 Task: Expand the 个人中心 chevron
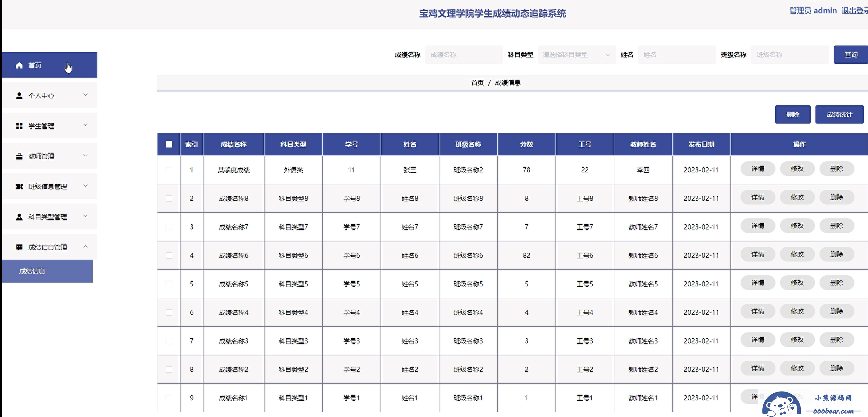(85, 95)
